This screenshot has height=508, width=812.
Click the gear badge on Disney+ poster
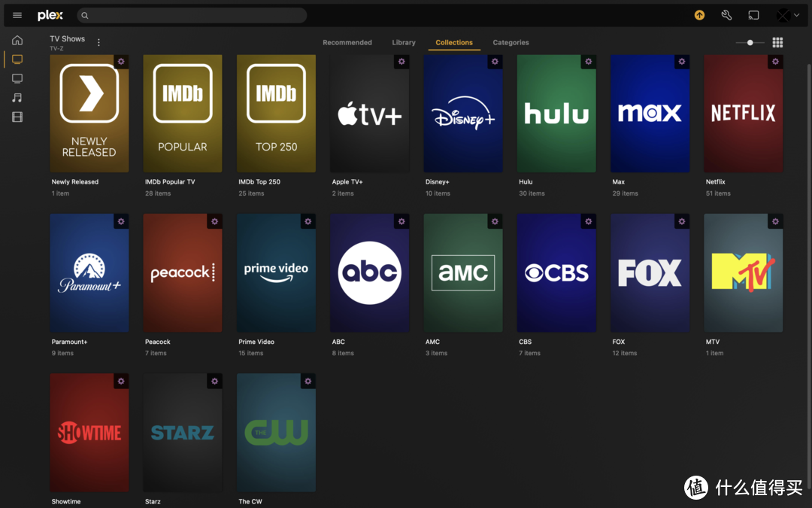pyautogui.click(x=495, y=62)
